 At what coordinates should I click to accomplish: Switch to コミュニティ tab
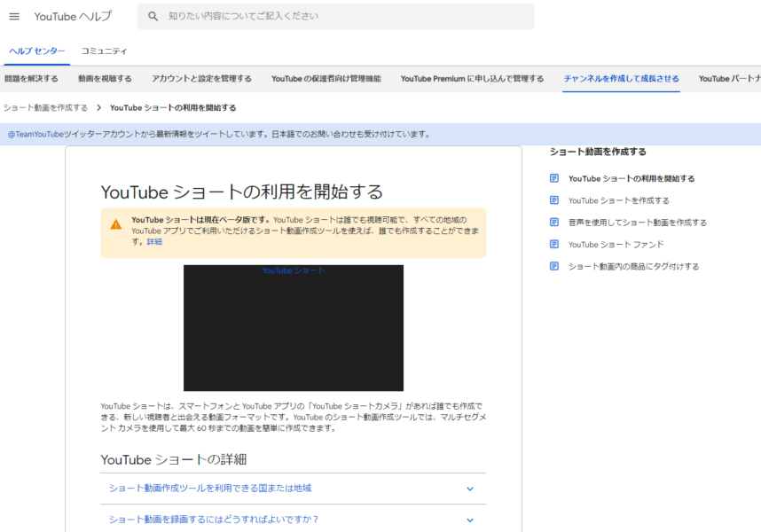104,51
